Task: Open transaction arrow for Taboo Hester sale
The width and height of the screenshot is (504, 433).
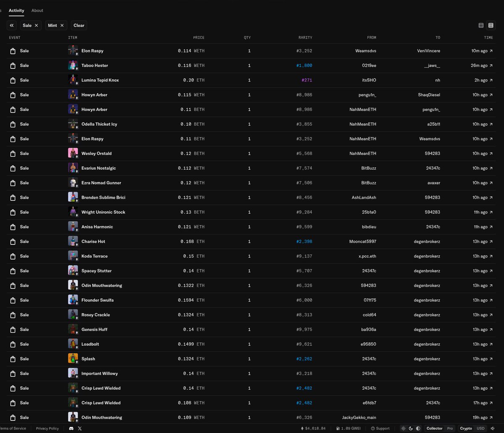Action: pos(491,66)
